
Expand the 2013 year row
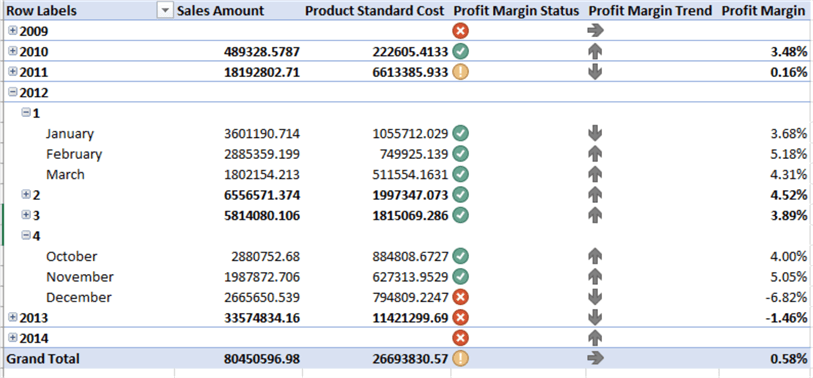[x=13, y=317]
